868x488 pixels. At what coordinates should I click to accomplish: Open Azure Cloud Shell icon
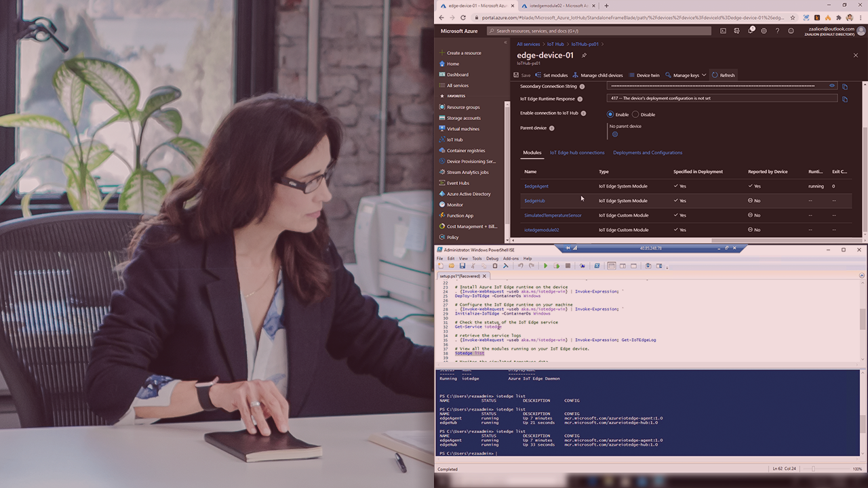coord(724,30)
